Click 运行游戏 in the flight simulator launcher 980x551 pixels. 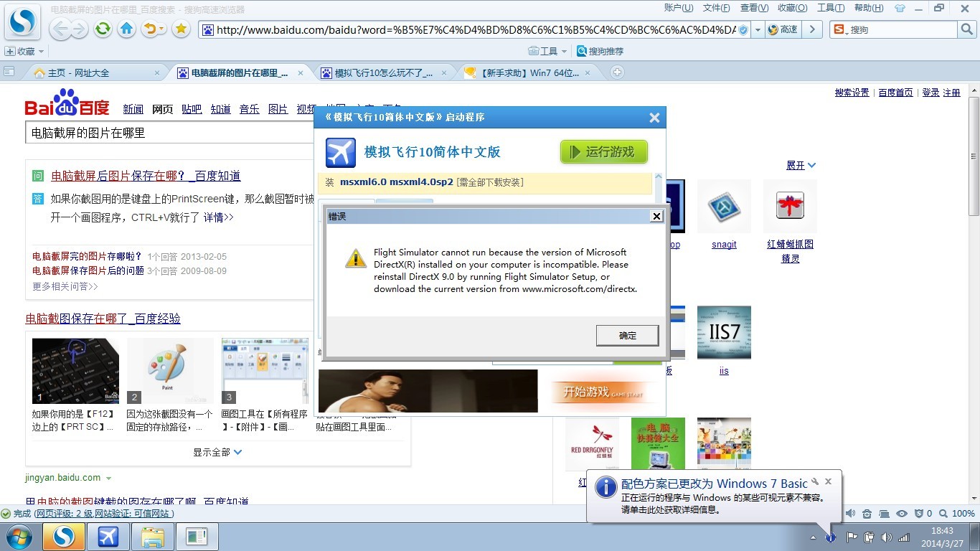[x=603, y=152]
